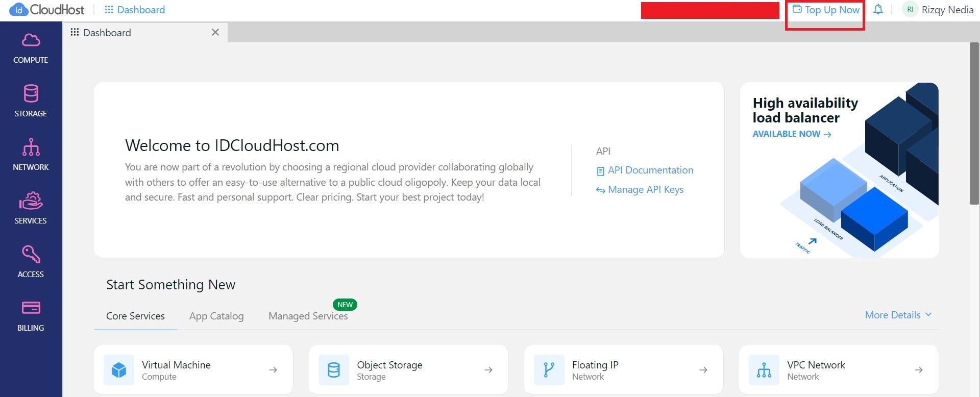Click the Floating IP branch icon

click(549, 370)
